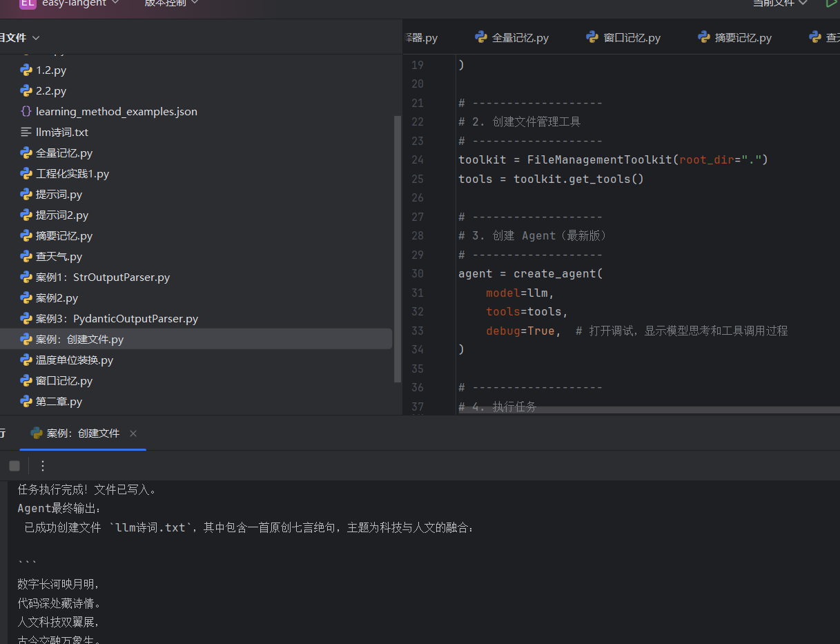Click the Python icon beside 第二章.py
The image size is (840, 644).
(x=26, y=402)
